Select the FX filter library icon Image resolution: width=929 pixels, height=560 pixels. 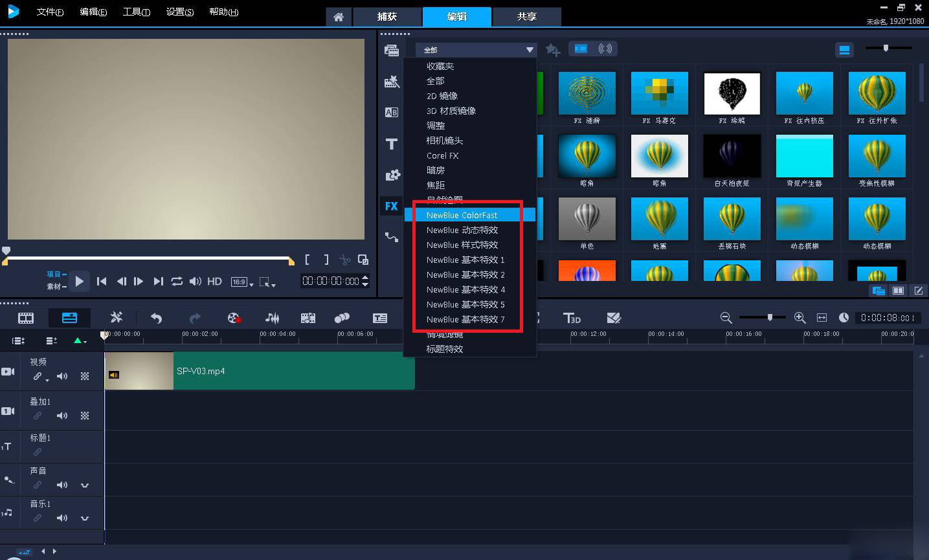(x=391, y=206)
